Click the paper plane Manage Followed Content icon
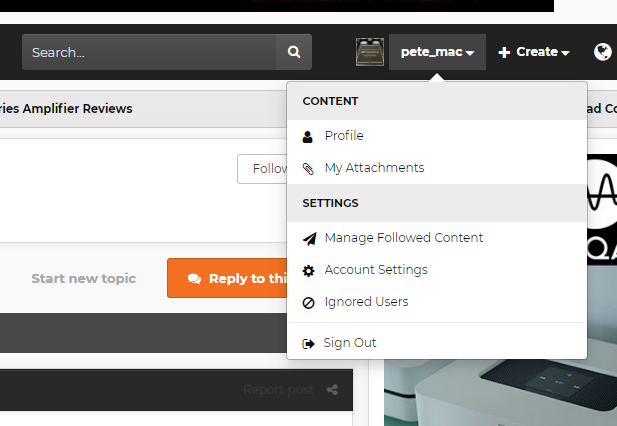Screen dimensions: 617x426 pos(309,238)
